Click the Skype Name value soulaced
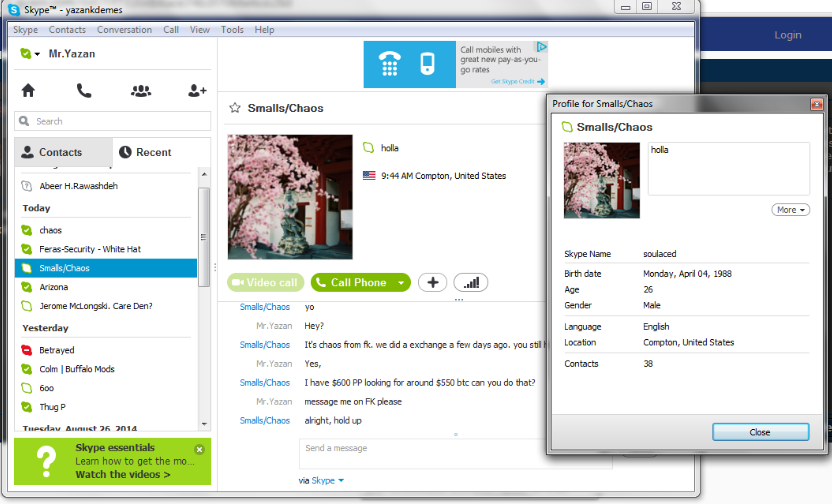This screenshot has height=504, width=832. point(660,254)
